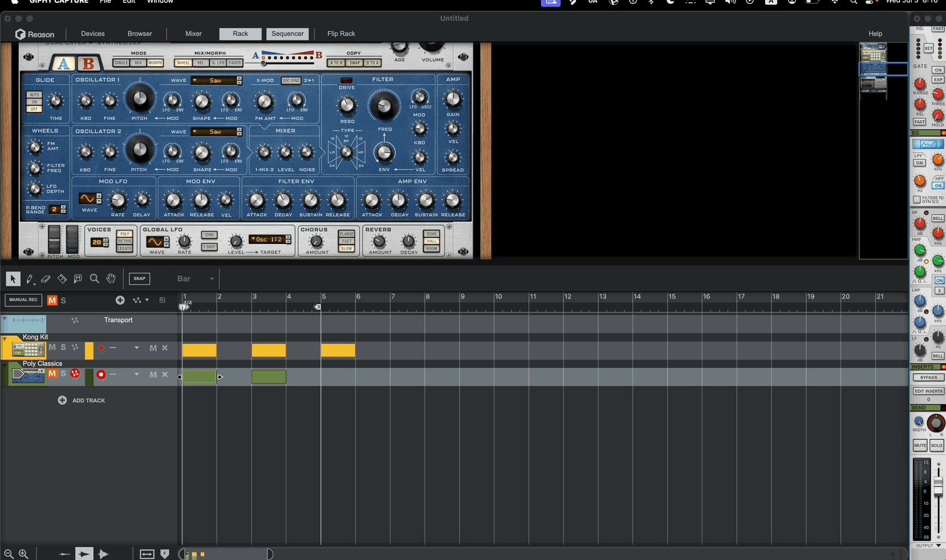Click the first yellow Kong Kit clip
This screenshot has width=946, height=560.
click(200, 351)
